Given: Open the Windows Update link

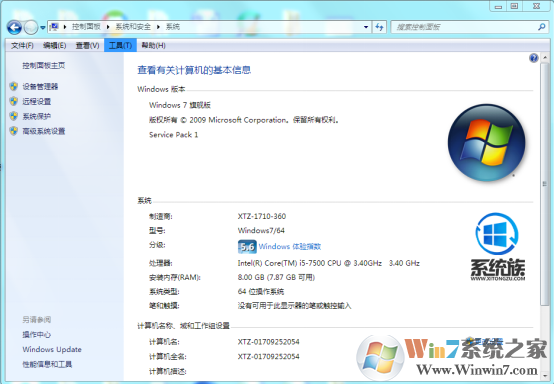Looking at the screenshot, I should click(52, 349).
